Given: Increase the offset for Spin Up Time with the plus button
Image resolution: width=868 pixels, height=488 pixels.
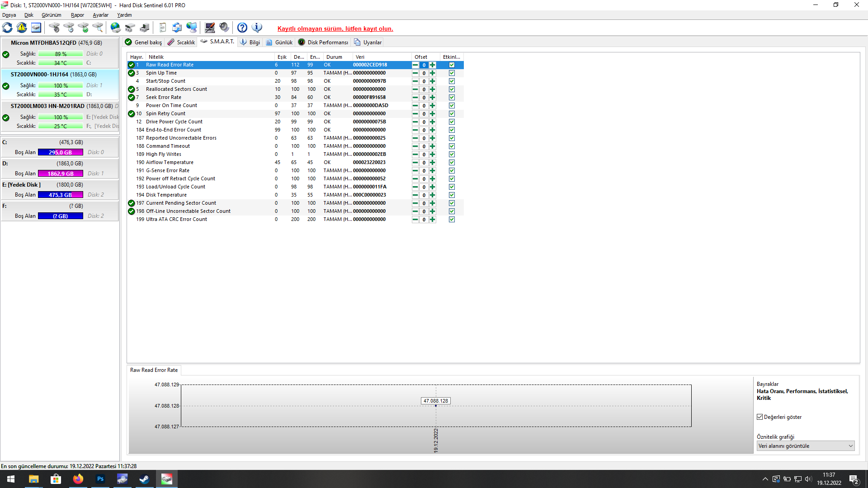Looking at the screenshot, I should tap(433, 73).
